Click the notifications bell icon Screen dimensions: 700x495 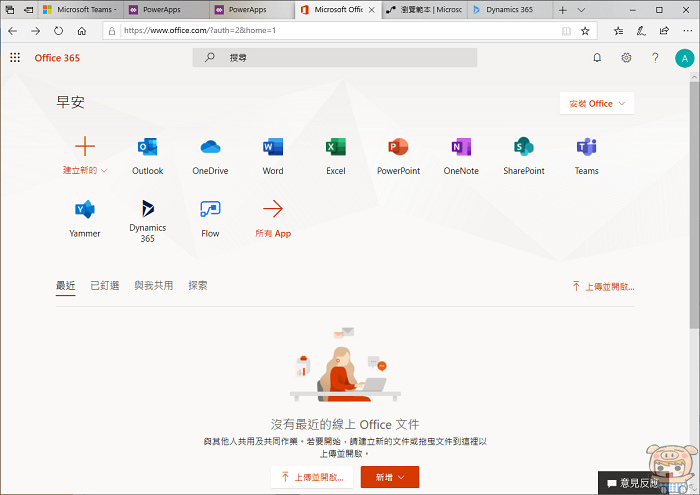pyautogui.click(x=597, y=58)
